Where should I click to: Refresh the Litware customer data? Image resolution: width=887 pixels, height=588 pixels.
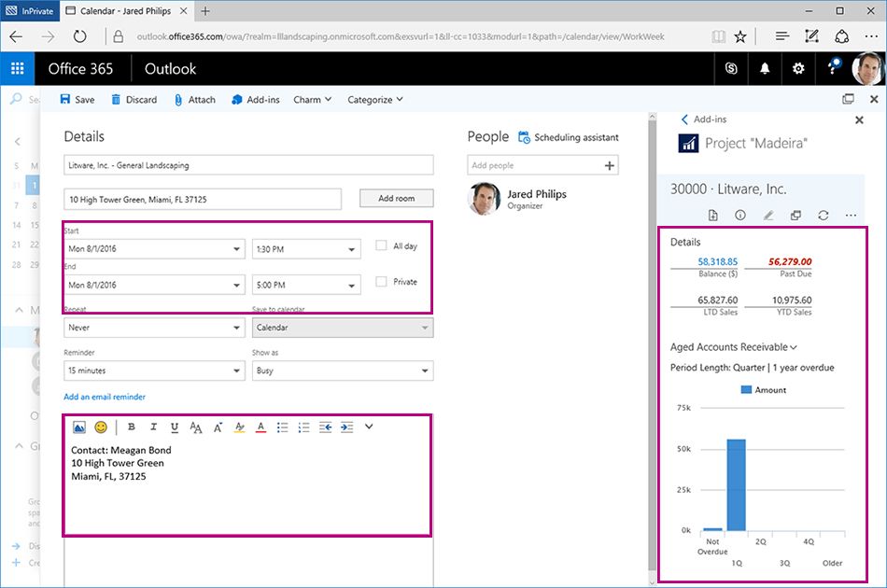(824, 216)
